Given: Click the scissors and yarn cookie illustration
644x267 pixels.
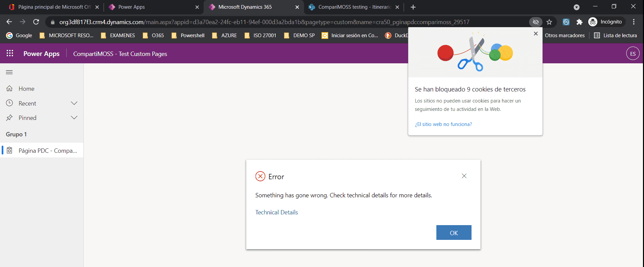Looking at the screenshot, I should 475,52.
